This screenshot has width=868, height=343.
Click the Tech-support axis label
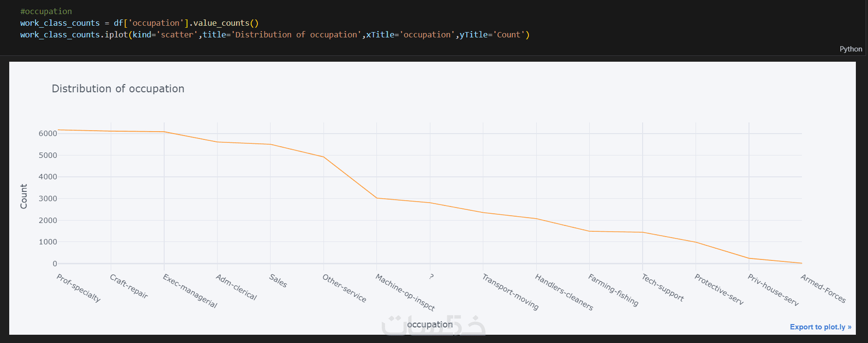click(663, 288)
